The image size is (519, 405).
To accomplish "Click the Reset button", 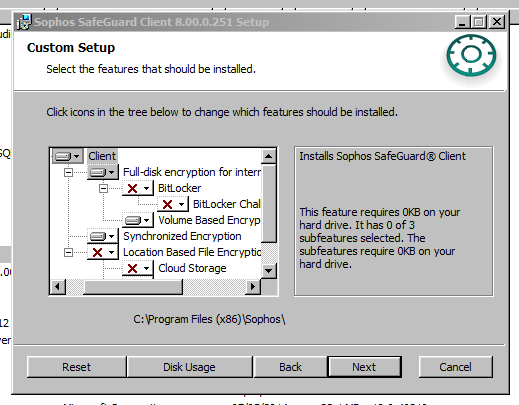I will pyautogui.click(x=76, y=367).
